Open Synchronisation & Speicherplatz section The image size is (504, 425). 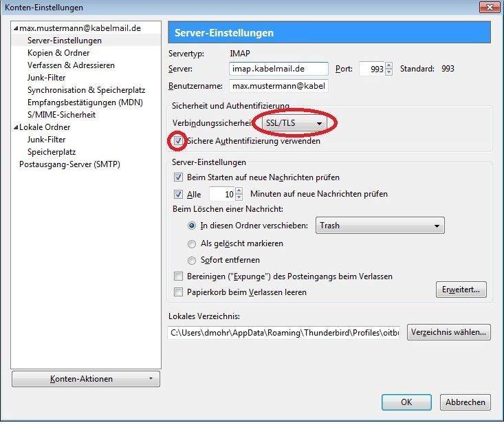pos(86,90)
